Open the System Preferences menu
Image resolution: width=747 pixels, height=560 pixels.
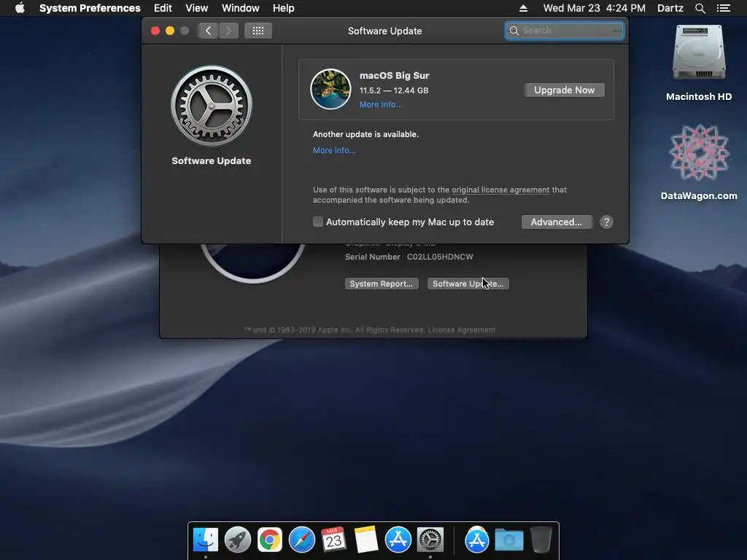click(90, 8)
